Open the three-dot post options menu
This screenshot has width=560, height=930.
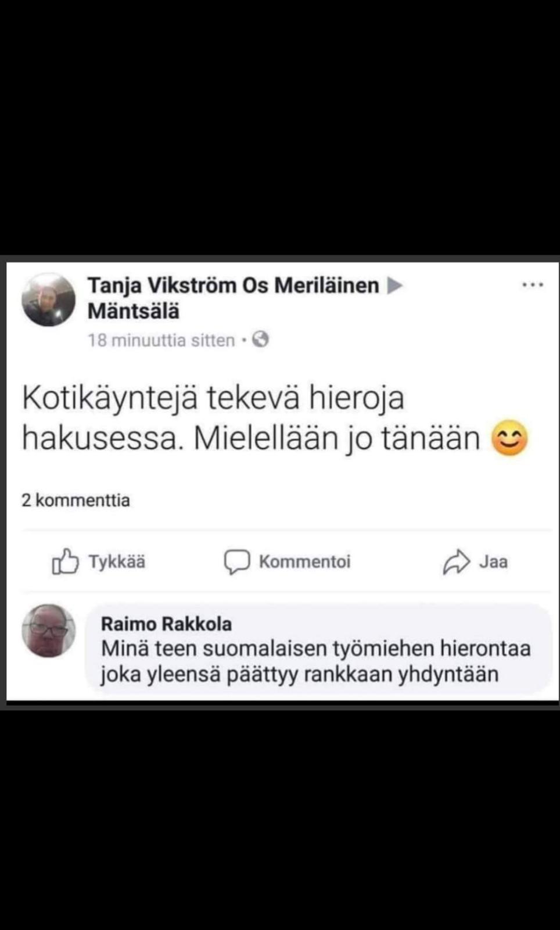click(x=533, y=285)
